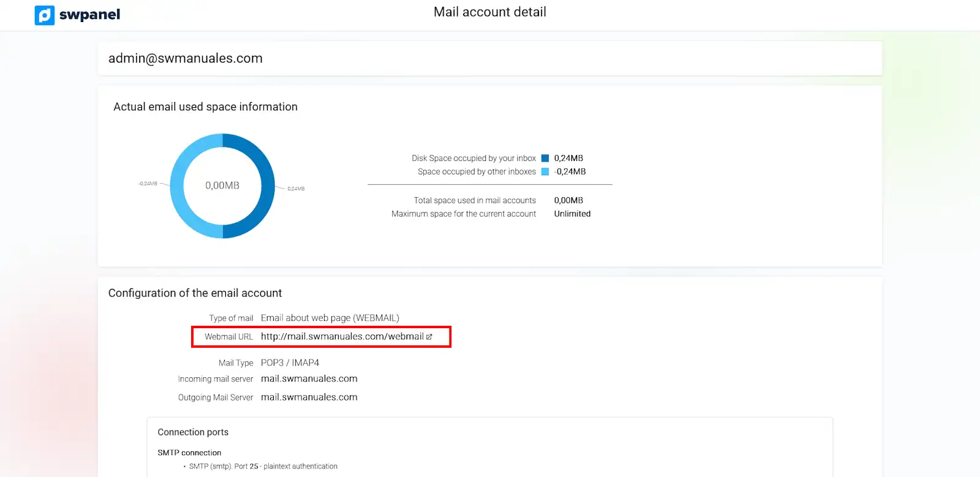980x477 pixels.
Task: Click the 0,00MB value in the chart center
Action: 222,186
